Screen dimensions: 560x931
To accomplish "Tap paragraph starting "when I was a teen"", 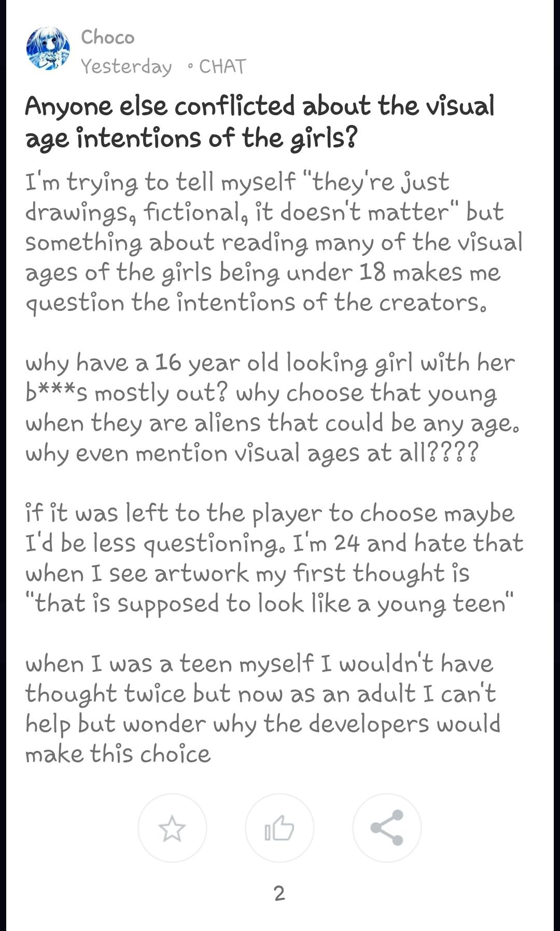I will 262,709.
